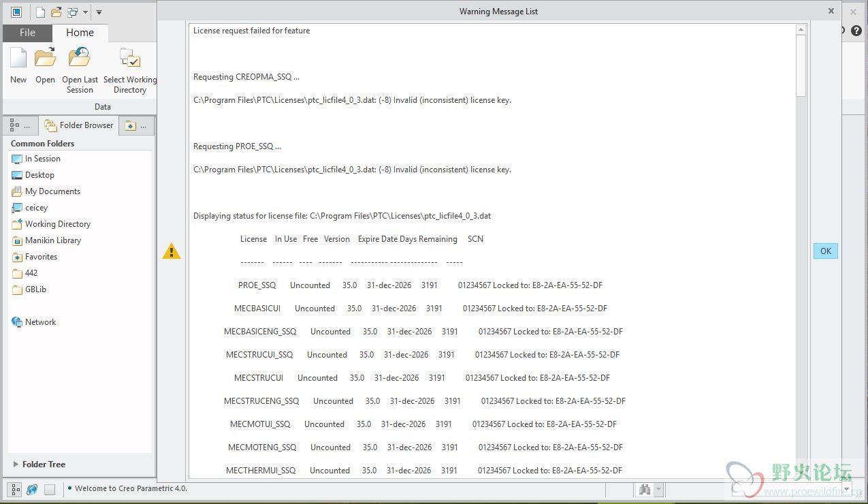Click the Manikin Library icon
This screenshot has height=504, width=868.
(x=17, y=240)
